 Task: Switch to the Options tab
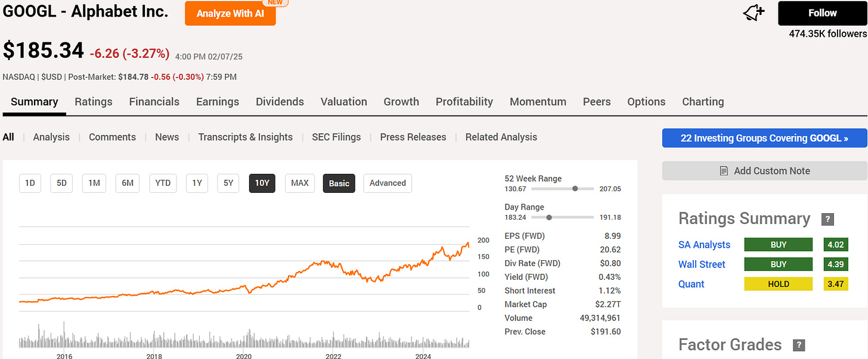pos(646,102)
